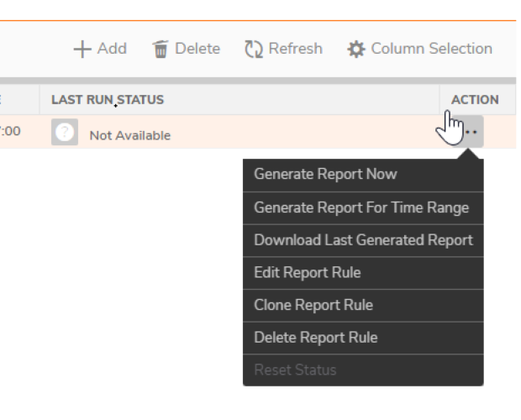Select Download Last Generated Report
The height and width of the screenshot is (420, 521).
pos(363,240)
